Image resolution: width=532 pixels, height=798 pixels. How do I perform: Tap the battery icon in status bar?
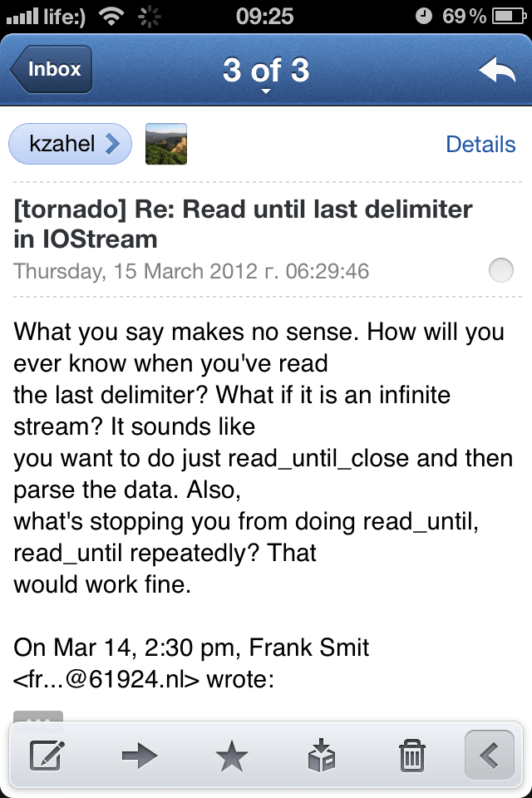coord(508,17)
